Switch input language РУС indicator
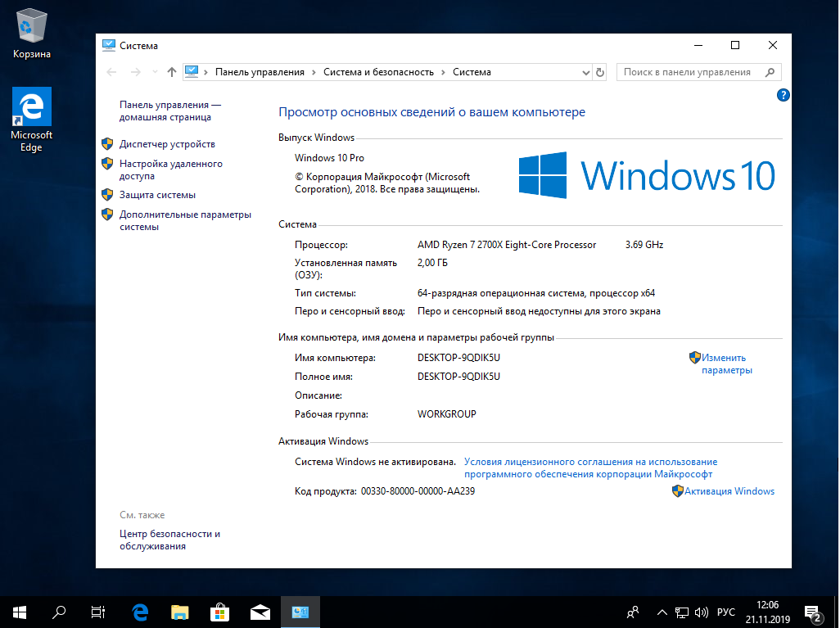Viewport: 840px width, 628px height. click(726, 612)
